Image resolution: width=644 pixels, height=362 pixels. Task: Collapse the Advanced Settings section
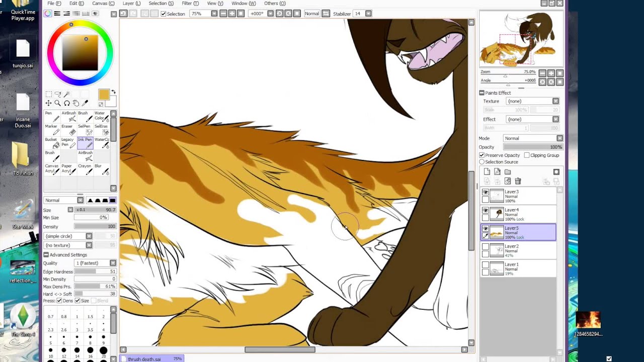(46, 255)
